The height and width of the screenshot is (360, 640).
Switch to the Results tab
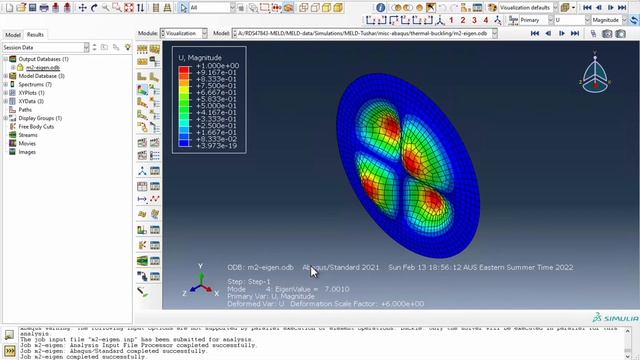tap(35, 35)
